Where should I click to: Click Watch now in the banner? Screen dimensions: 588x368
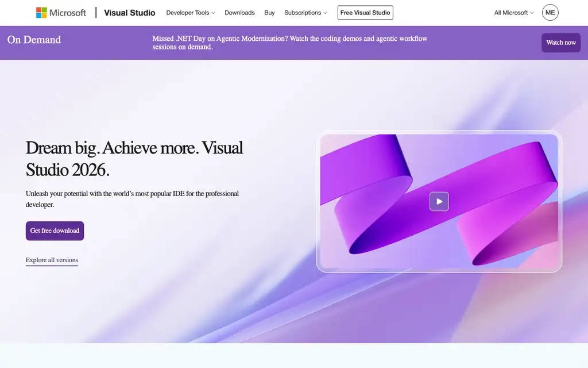click(560, 43)
